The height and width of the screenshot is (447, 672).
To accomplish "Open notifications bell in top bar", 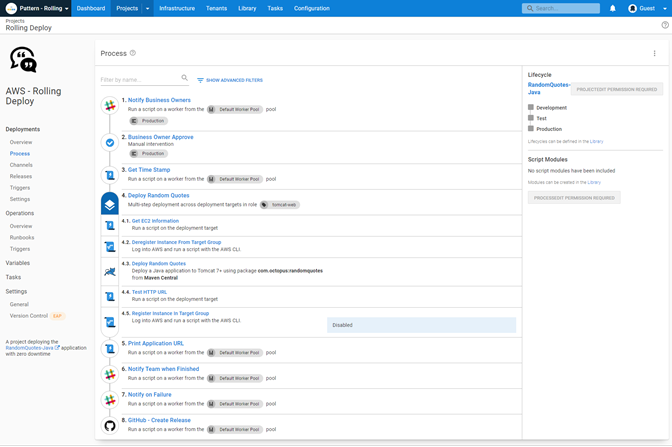I will (612, 8).
